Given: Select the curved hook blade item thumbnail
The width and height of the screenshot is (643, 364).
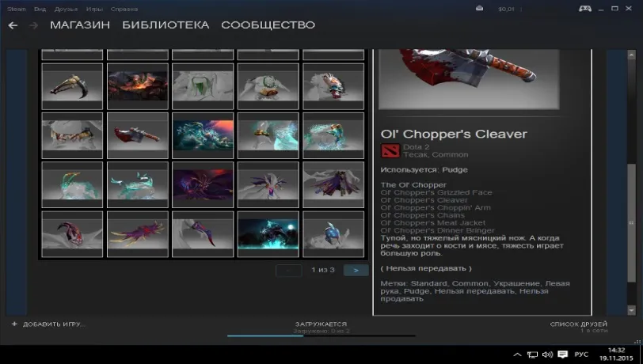Looking at the screenshot, I should point(72,86).
